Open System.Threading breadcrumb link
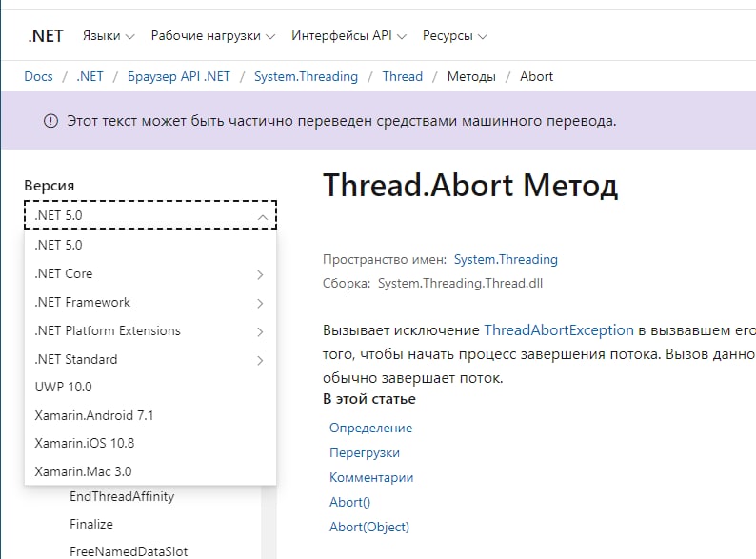 pos(307,77)
